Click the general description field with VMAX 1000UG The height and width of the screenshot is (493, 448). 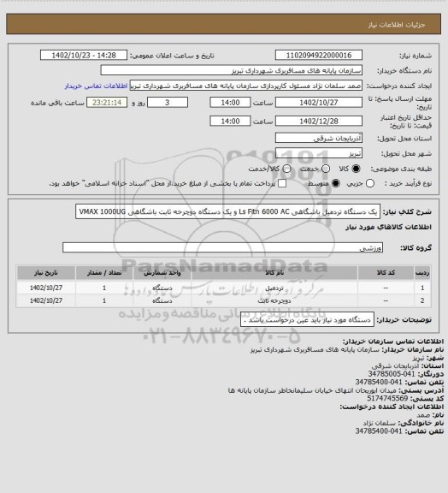tap(227, 211)
